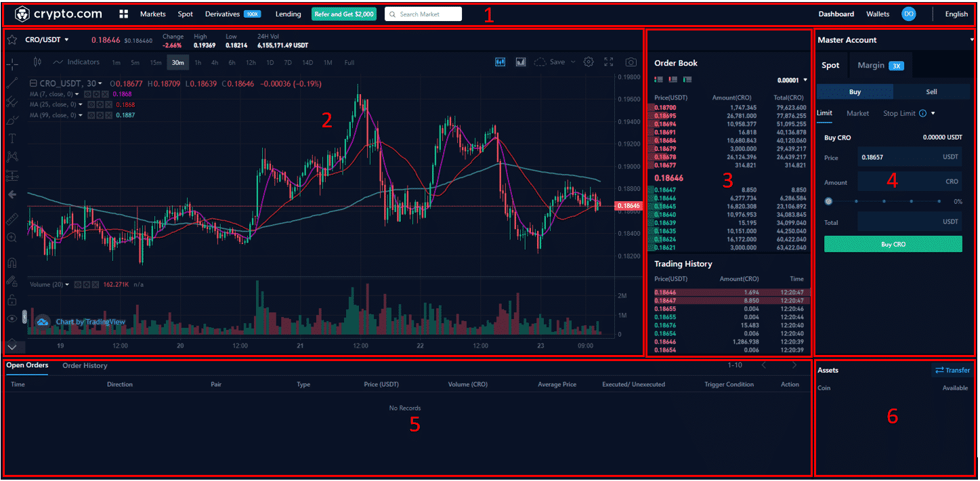Click the amount percentage slider handle
This screenshot has height=481, width=980.
(x=828, y=201)
